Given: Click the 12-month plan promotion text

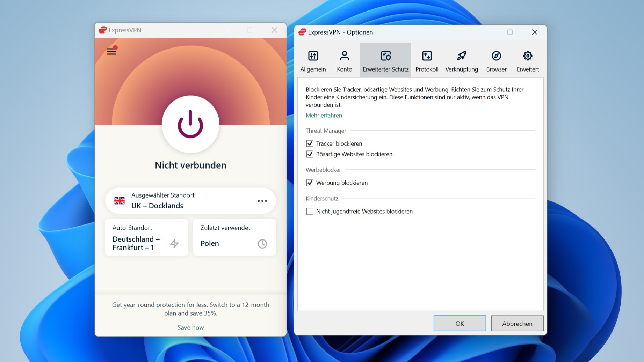Looking at the screenshot, I should click(190, 309).
